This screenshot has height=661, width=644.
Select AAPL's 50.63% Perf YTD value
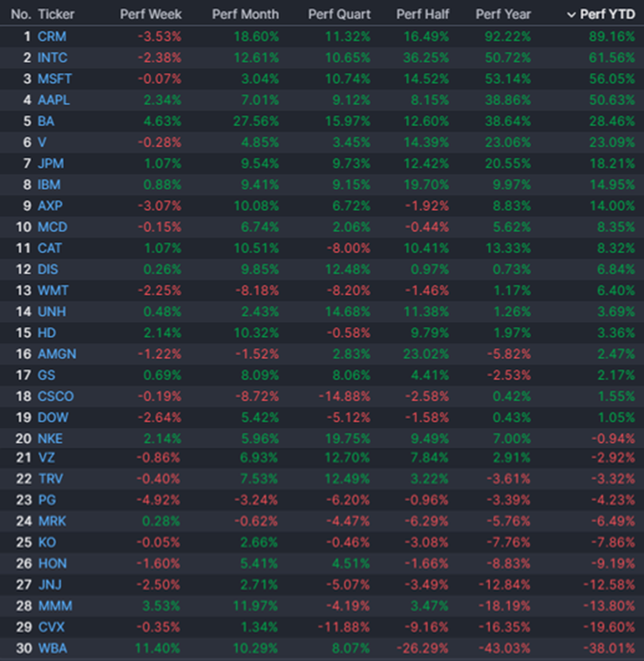pos(612,100)
